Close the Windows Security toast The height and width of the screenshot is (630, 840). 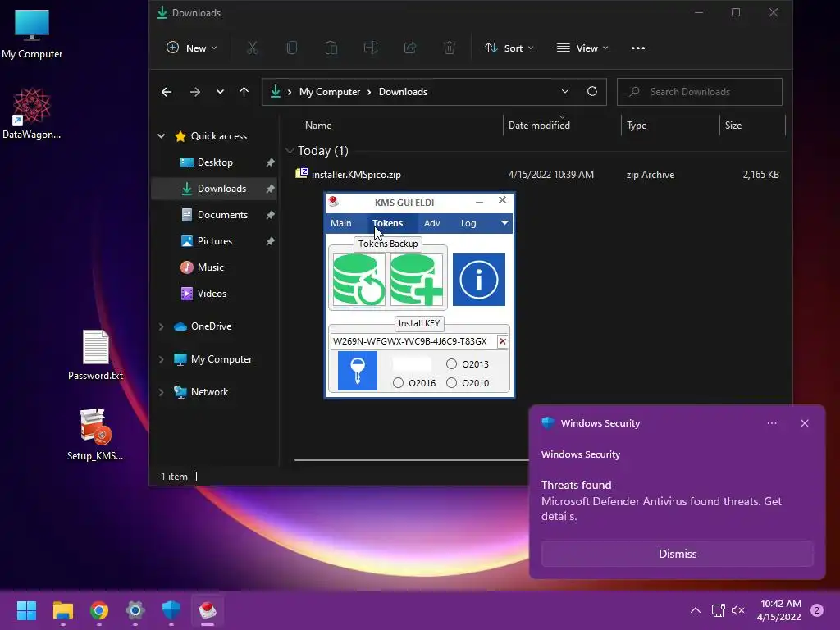point(804,423)
